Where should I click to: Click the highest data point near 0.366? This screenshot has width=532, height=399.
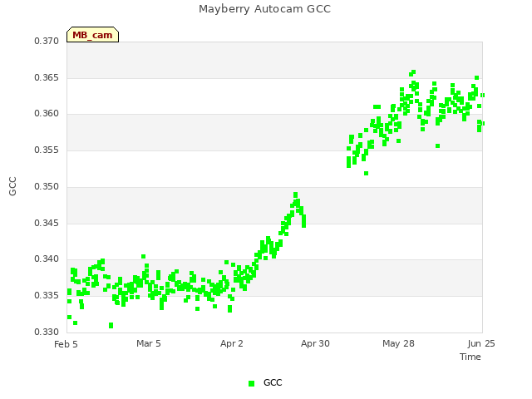pyautogui.click(x=413, y=72)
